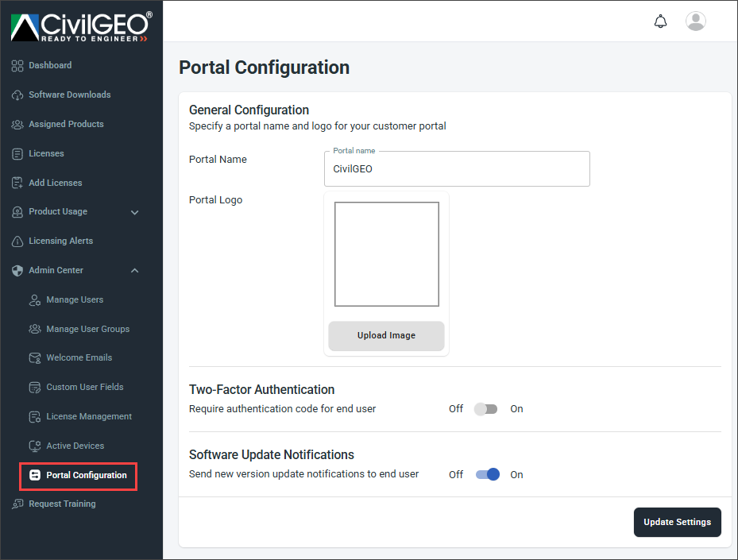Open the notifications bell icon
738x560 pixels.
tap(660, 21)
